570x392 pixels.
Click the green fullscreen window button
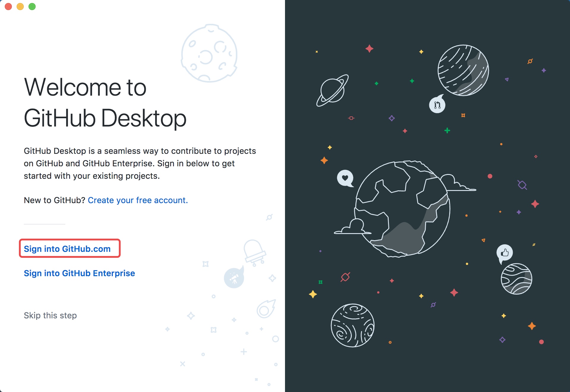[x=32, y=7]
